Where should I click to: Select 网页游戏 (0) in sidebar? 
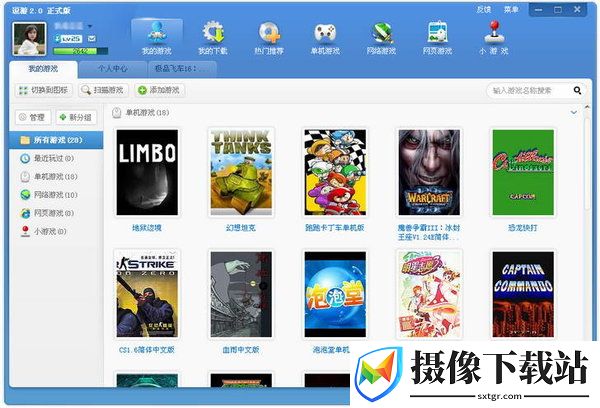click(x=56, y=213)
